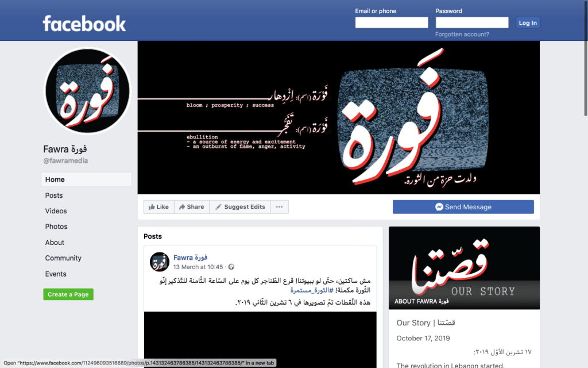Open the Forgotten account? link
Image resolution: width=588 pixels, height=368 pixels.
coord(462,34)
